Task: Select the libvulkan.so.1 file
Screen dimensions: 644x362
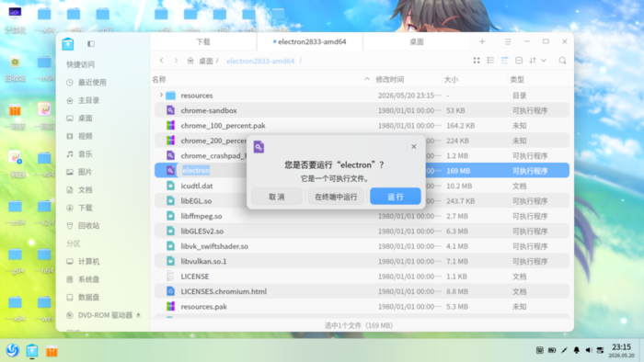Action: 362,262
